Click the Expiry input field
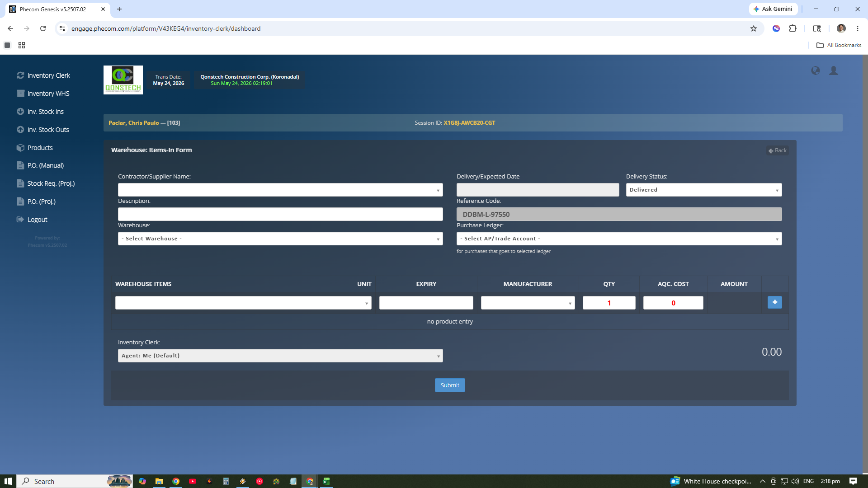The height and width of the screenshot is (488, 868). [x=426, y=303]
